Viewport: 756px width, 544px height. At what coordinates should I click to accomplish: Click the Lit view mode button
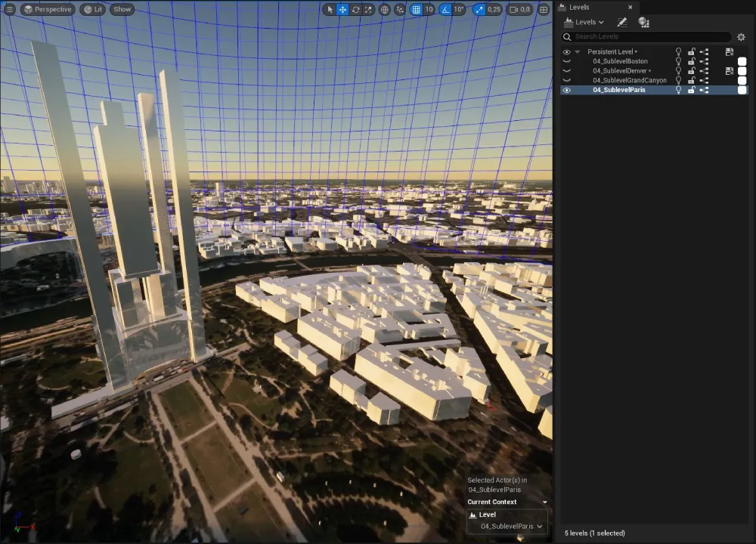point(94,10)
